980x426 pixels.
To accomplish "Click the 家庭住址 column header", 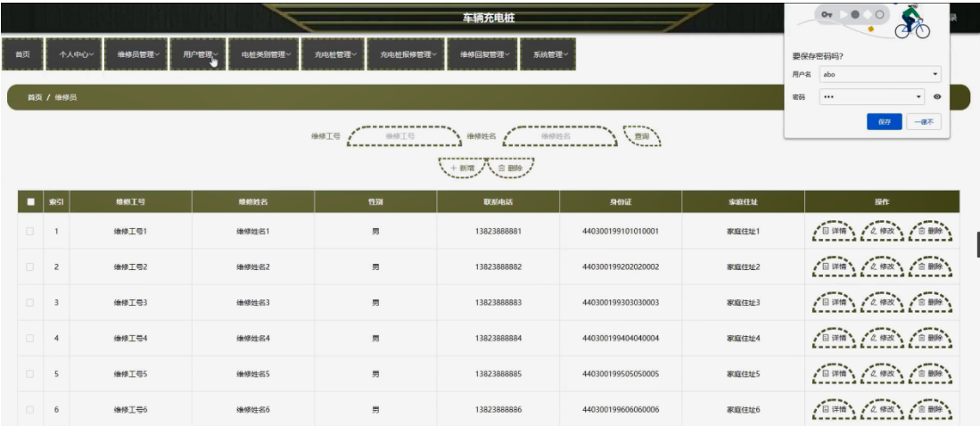I will [743, 201].
